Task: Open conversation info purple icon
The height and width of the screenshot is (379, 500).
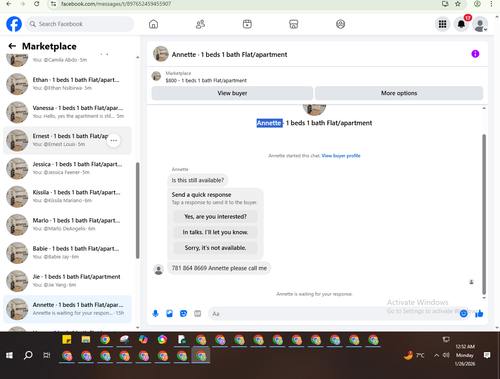Action: click(475, 54)
